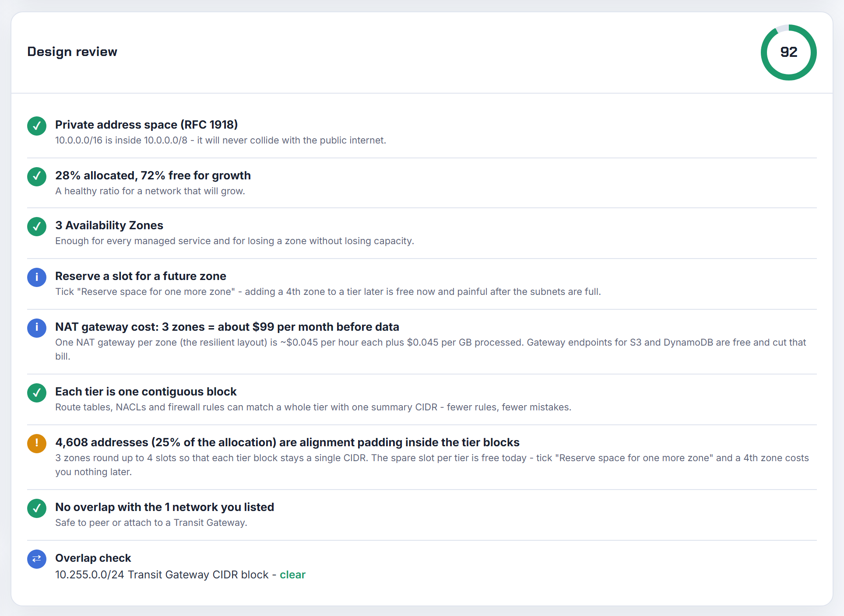The width and height of the screenshot is (844, 616).
Task: Click 'No overlap with the 1 network you listed'
Action: coord(165,507)
